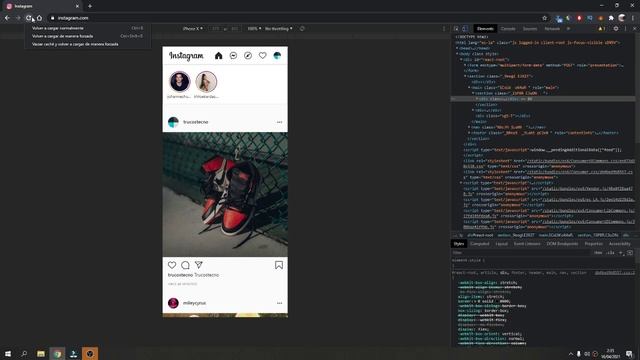Image resolution: width=640 pixels, height=360 pixels.
Task: Like the trucostecno sneaker post
Action: click(172, 265)
